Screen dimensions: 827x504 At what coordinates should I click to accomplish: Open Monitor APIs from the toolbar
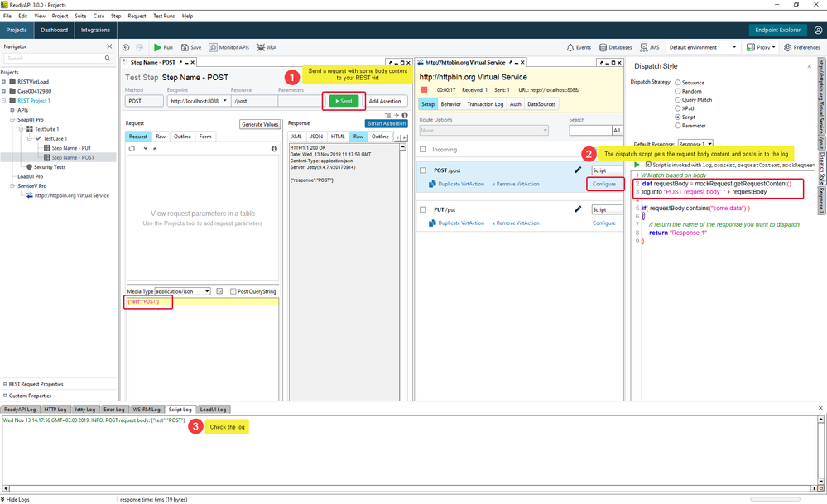point(214,48)
